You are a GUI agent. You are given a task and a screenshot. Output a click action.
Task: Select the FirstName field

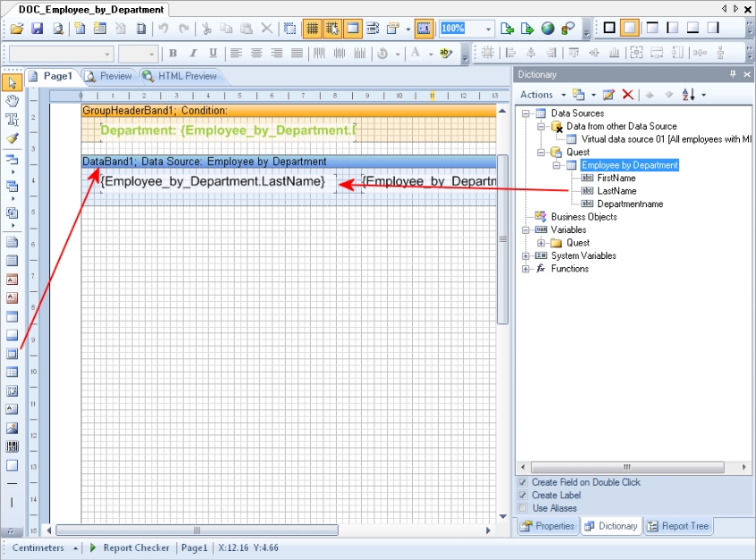pos(617,179)
